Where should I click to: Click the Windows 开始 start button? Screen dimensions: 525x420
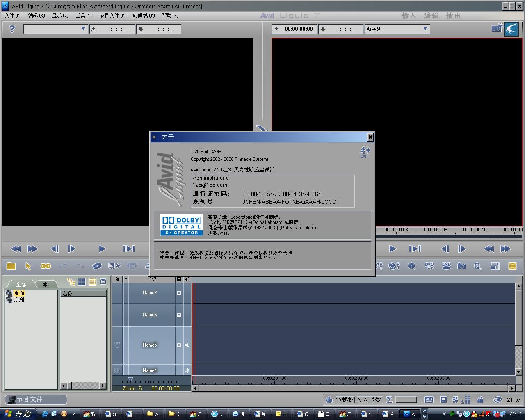tap(18, 414)
